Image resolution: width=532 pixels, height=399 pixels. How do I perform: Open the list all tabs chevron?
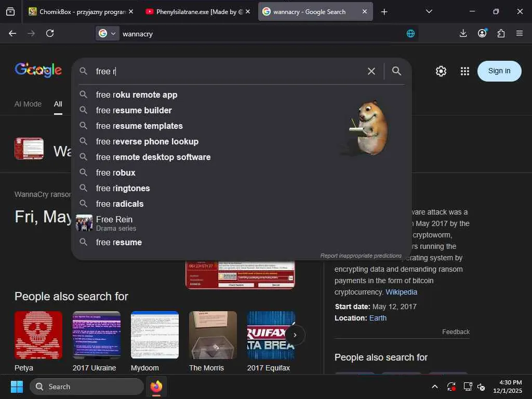coord(429,11)
